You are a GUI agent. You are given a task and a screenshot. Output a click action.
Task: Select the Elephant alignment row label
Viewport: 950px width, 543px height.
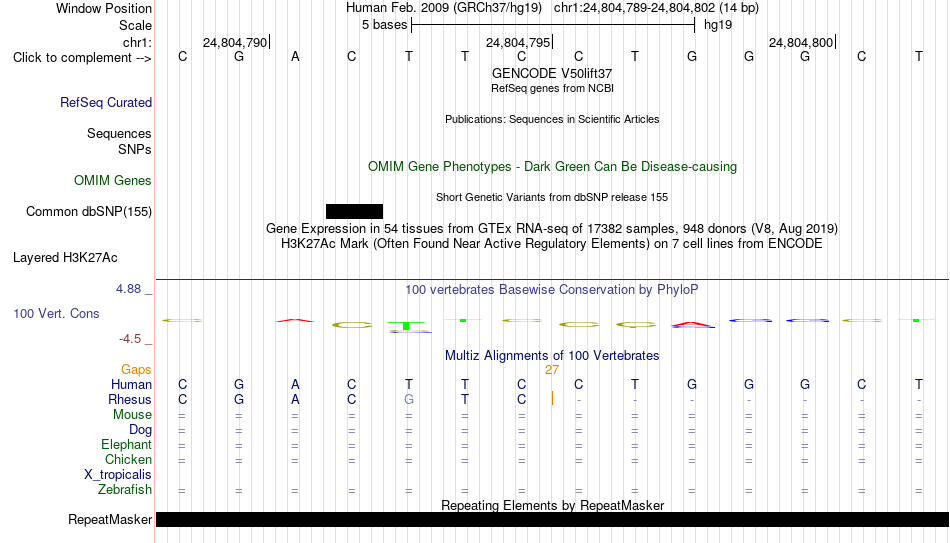127,444
